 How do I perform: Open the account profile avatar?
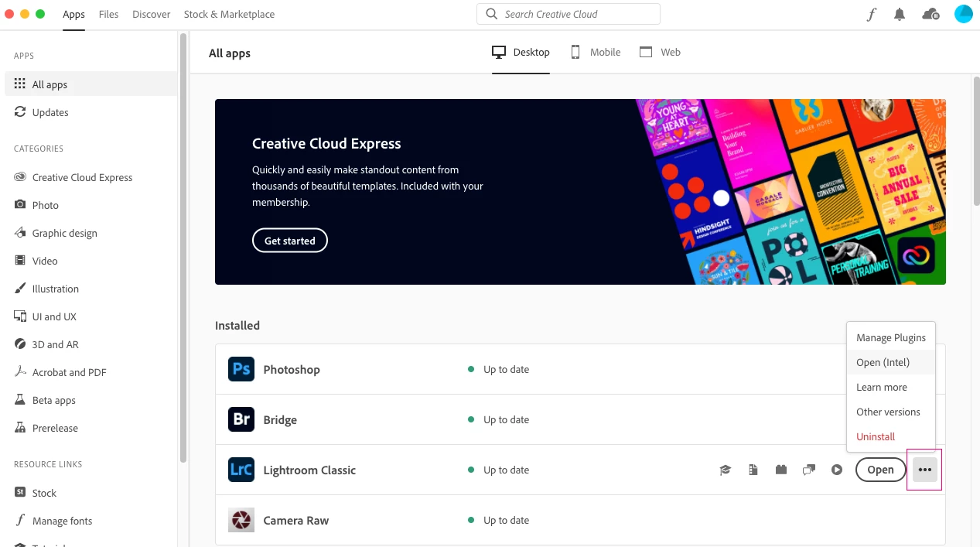click(963, 14)
